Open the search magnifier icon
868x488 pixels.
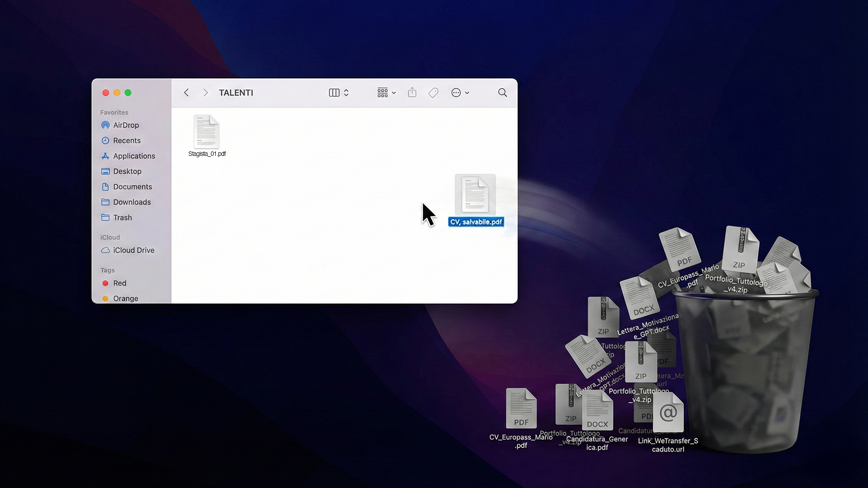(502, 93)
